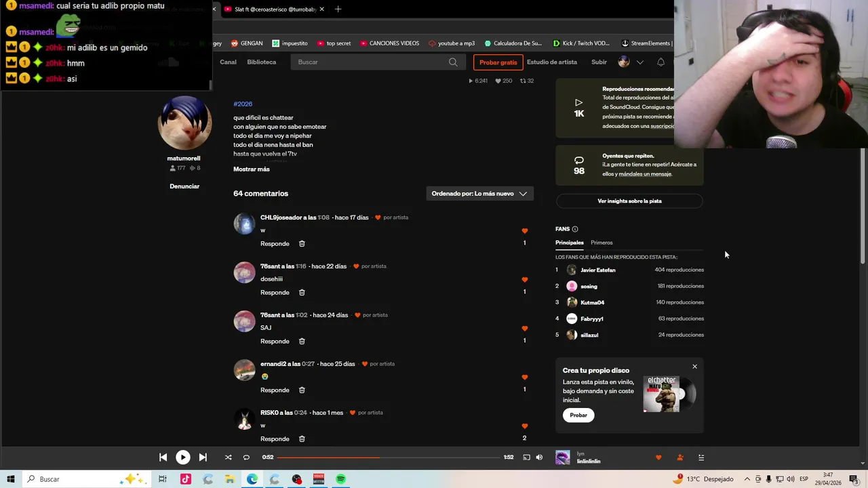Expand description with Mostrar más
The height and width of the screenshot is (488, 868).
click(x=252, y=169)
